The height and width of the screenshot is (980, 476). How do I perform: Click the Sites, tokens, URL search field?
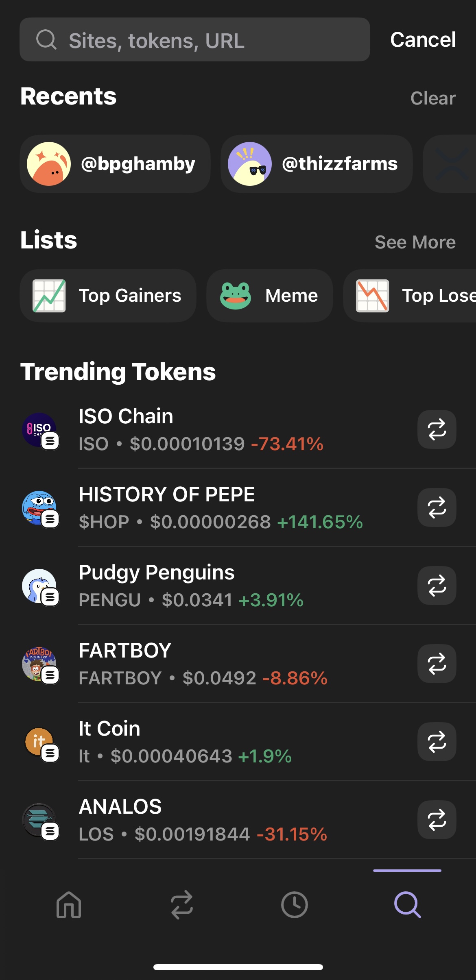[x=194, y=40]
